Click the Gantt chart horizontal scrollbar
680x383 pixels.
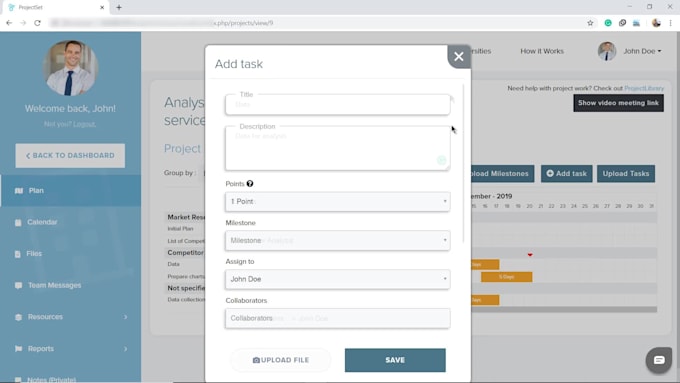pos(564,309)
